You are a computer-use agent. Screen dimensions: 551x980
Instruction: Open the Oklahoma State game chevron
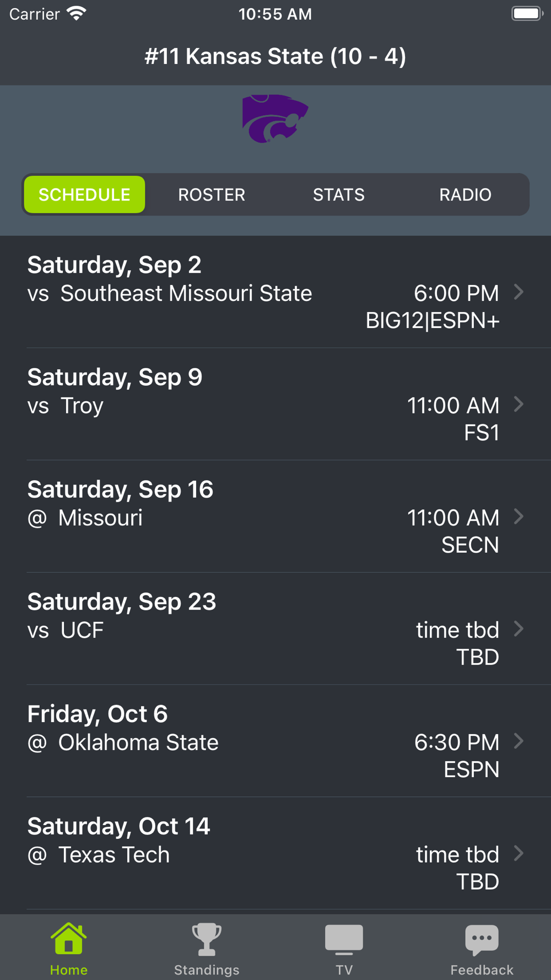518,741
